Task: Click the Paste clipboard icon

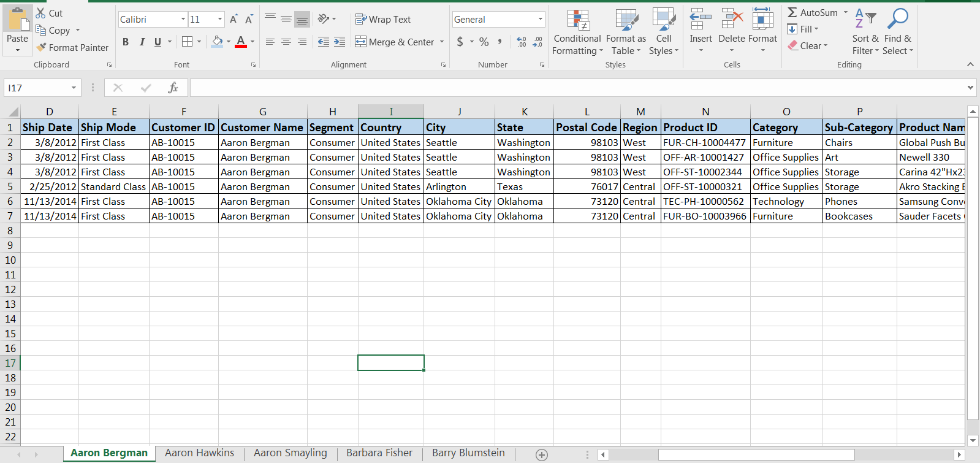Action: 18,19
